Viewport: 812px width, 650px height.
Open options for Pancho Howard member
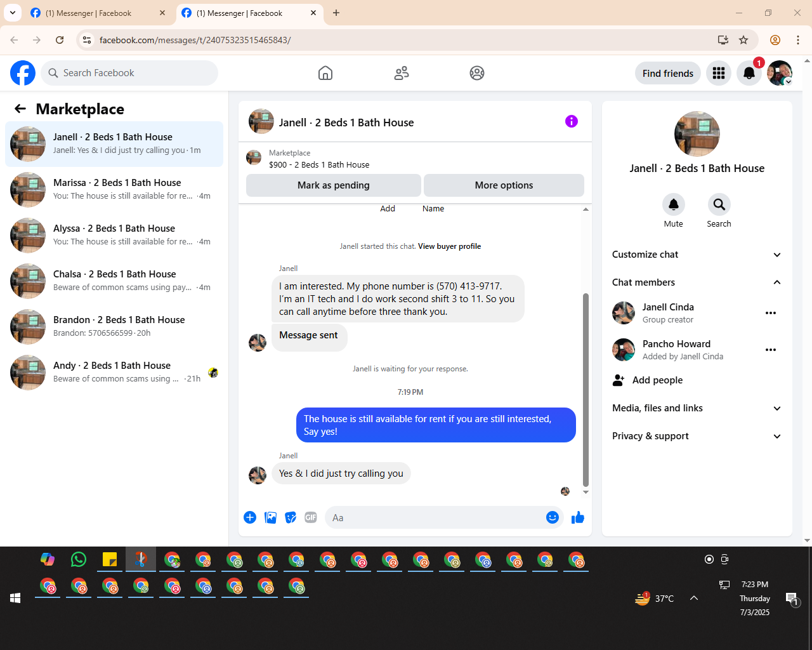[771, 350]
